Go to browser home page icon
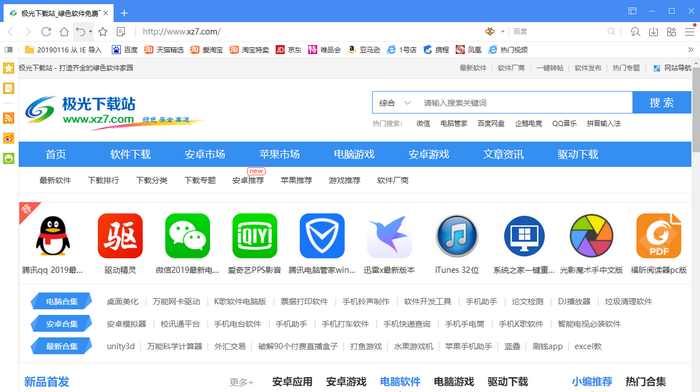 [64, 32]
